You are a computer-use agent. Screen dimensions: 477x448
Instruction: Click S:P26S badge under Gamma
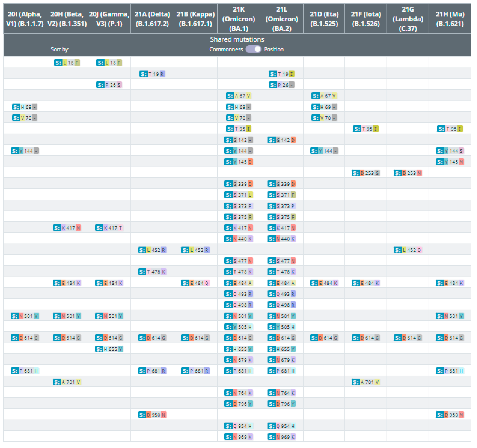[109, 85]
